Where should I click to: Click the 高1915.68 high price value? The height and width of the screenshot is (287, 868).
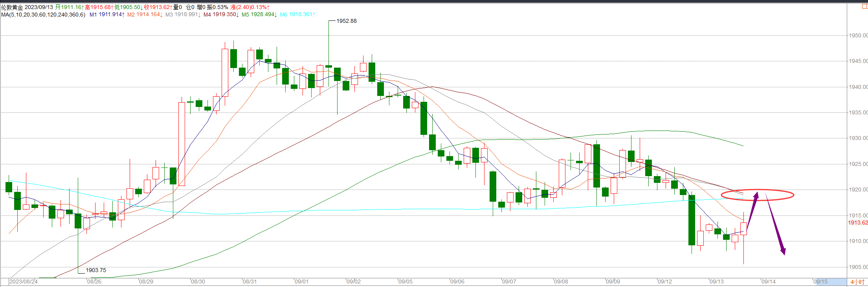coord(99,7)
